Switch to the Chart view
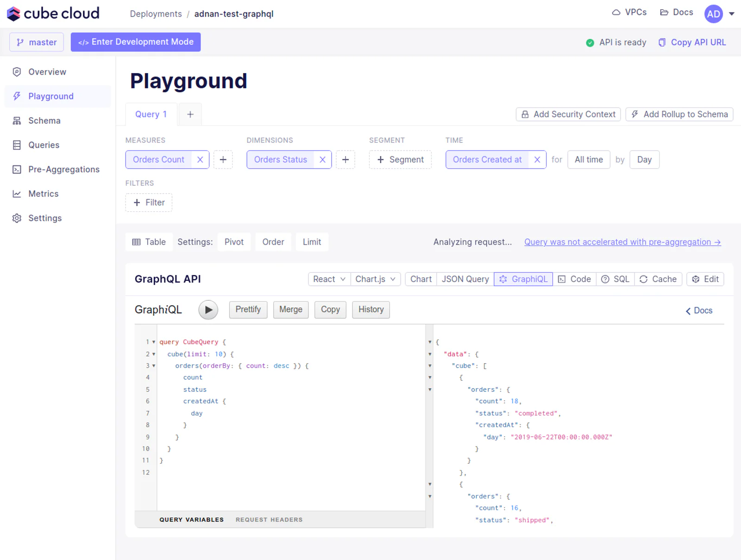 tap(421, 279)
